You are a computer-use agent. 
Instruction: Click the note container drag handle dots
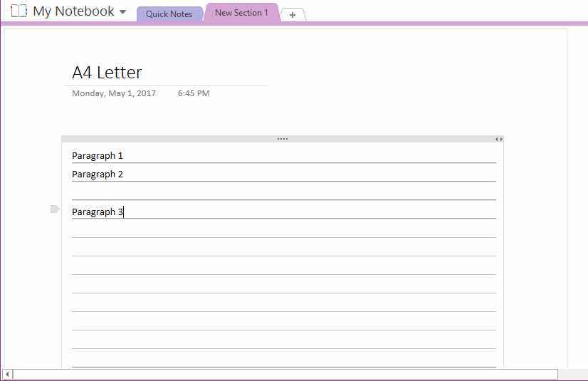tap(283, 139)
